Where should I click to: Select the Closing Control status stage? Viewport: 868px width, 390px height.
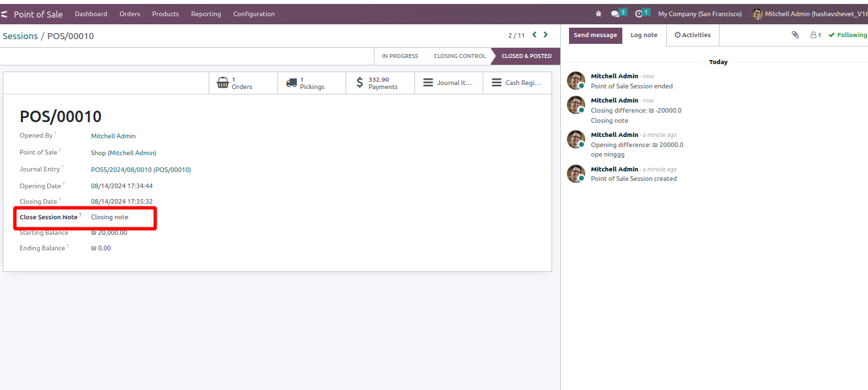pos(460,56)
